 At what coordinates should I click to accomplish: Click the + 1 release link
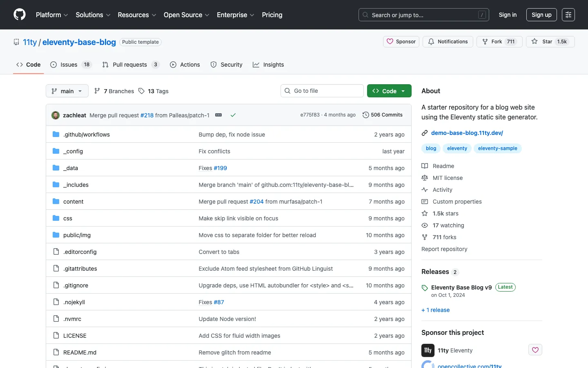pos(436,310)
